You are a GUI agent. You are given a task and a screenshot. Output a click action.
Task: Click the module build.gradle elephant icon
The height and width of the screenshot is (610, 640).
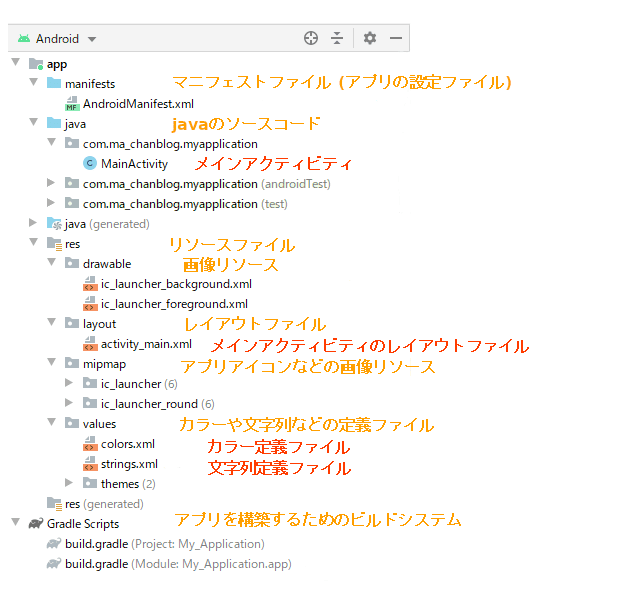[54, 563]
